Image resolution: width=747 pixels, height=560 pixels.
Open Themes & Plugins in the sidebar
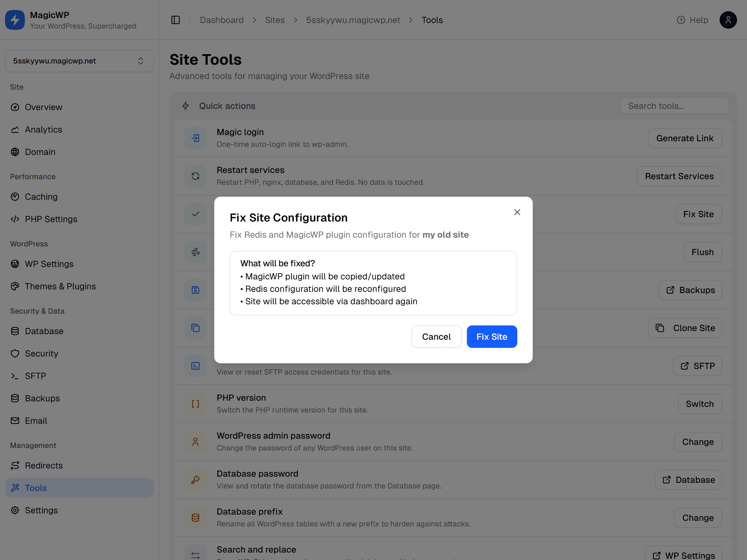pyautogui.click(x=79, y=286)
